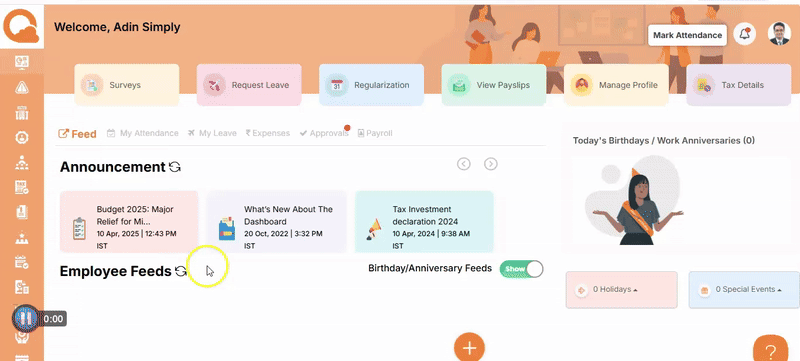
Task: Toggle Birthday/Anniversary Feeds Show switch
Action: coord(521,269)
